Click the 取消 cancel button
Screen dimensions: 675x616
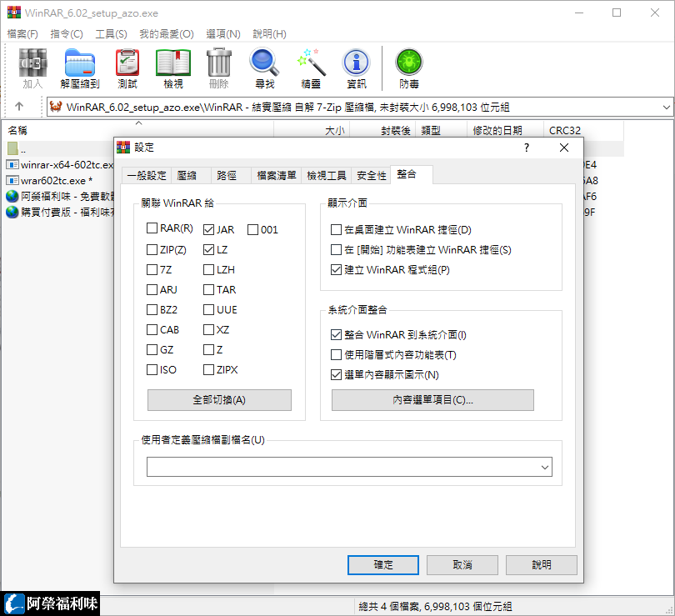[x=462, y=565]
